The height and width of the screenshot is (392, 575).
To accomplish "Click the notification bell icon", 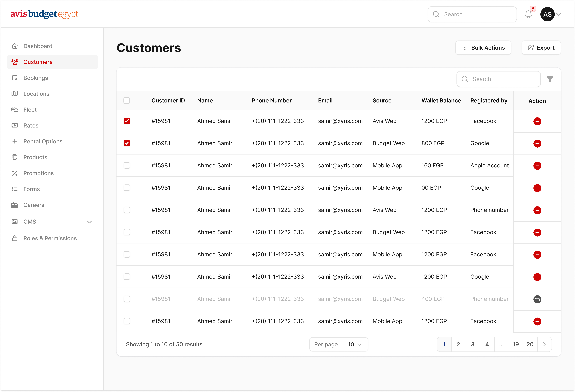I will (x=528, y=14).
